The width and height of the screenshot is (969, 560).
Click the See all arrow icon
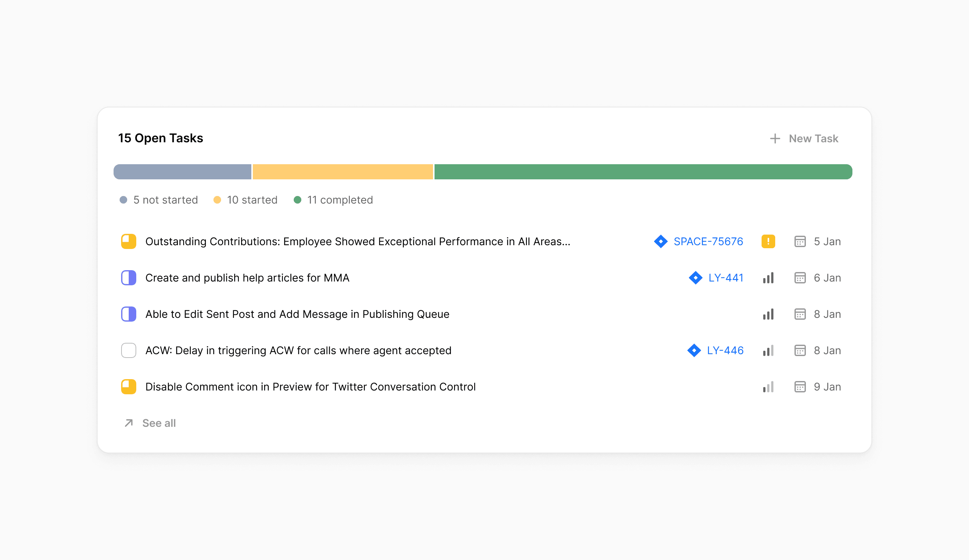pos(129,423)
